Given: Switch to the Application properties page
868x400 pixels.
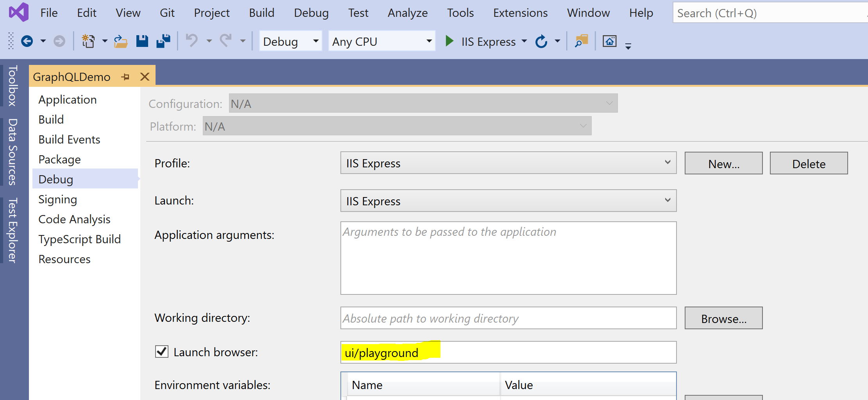Looking at the screenshot, I should tap(68, 99).
